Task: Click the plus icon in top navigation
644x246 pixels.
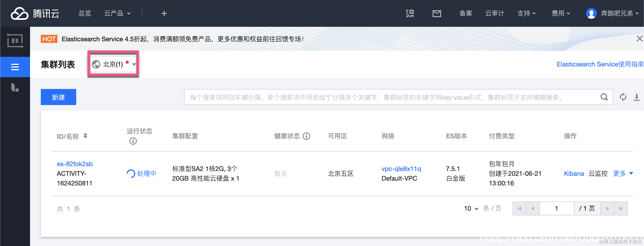Action: coord(164,13)
